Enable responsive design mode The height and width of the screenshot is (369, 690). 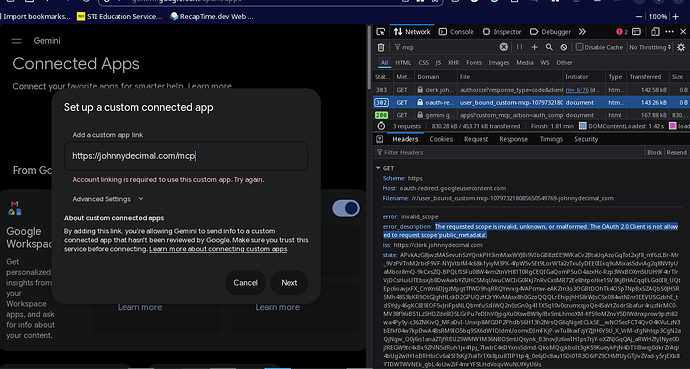coord(655,32)
